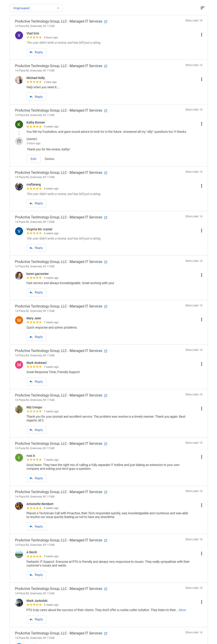
Task: Click the sort reviews icon
Action: click(203, 8)
